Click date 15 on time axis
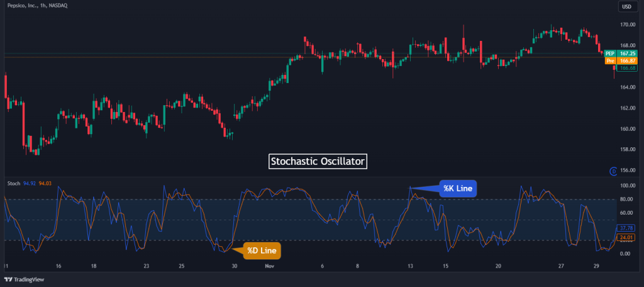 (445, 266)
